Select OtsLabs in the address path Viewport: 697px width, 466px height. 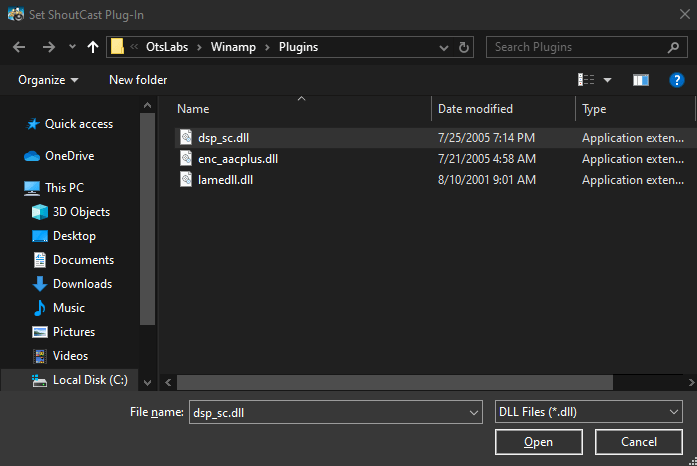(x=167, y=47)
